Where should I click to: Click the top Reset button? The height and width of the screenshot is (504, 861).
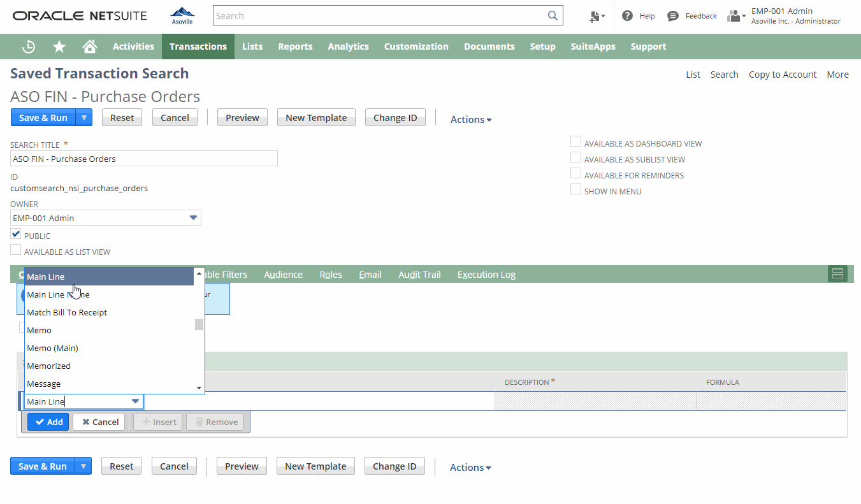click(x=122, y=117)
